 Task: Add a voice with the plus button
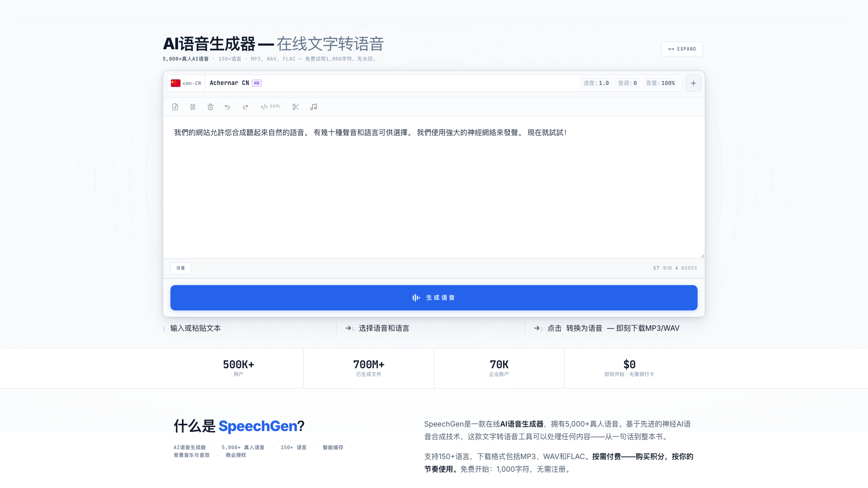point(693,83)
